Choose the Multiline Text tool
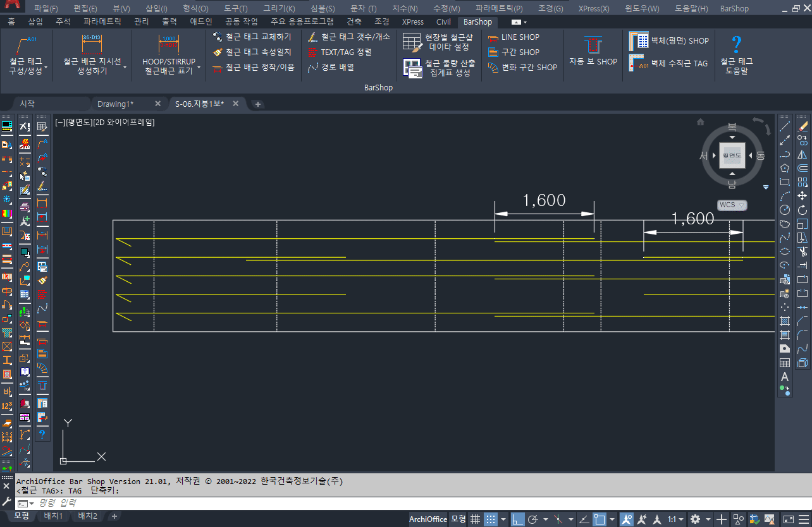Screen dimensions: 812x527 pos(785,377)
